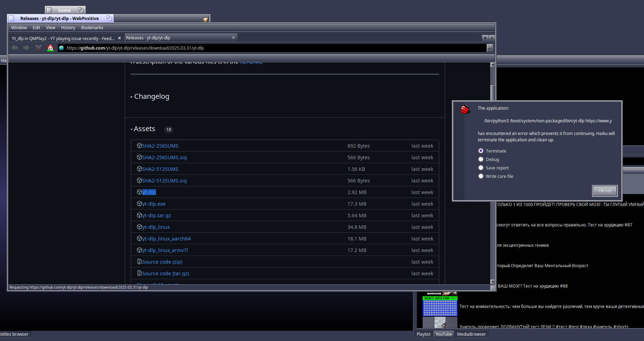644x341 pixels.
Task: Go back with the browser back arrow
Action: pos(15,48)
